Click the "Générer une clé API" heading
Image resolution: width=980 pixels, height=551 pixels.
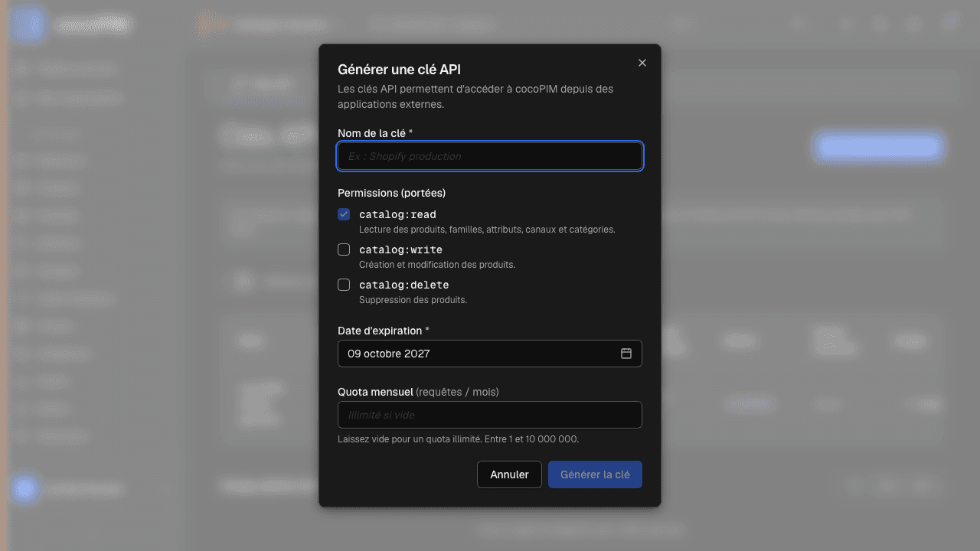click(x=399, y=70)
